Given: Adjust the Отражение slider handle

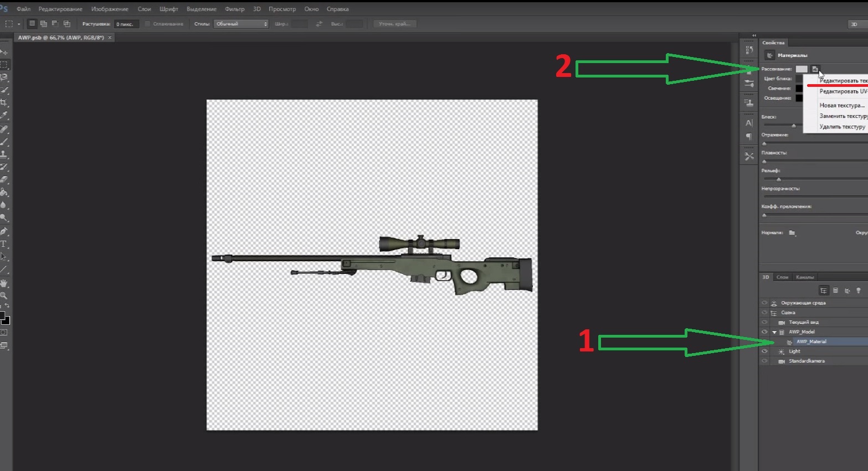Looking at the screenshot, I should pyautogui.click(x=764, y=143).
